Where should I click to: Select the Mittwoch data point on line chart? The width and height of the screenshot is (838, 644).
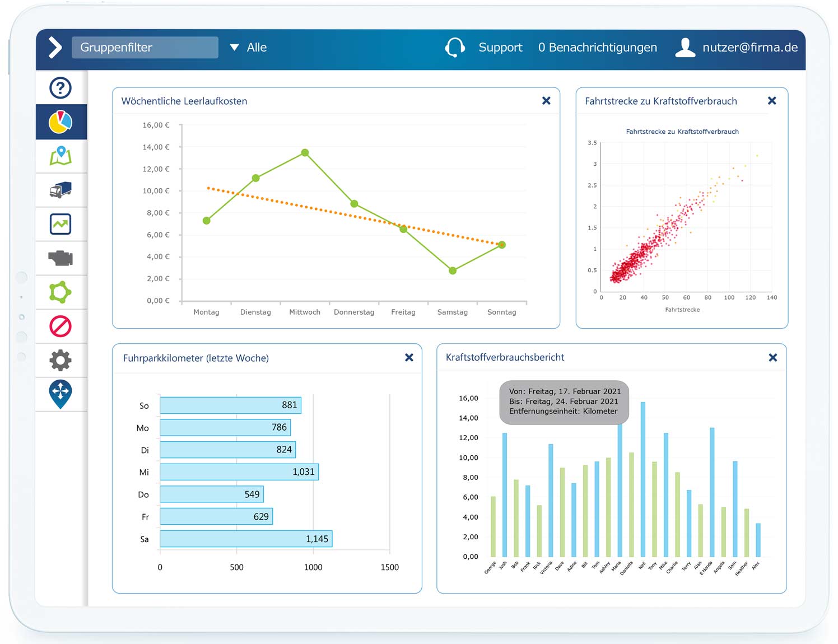305,153
